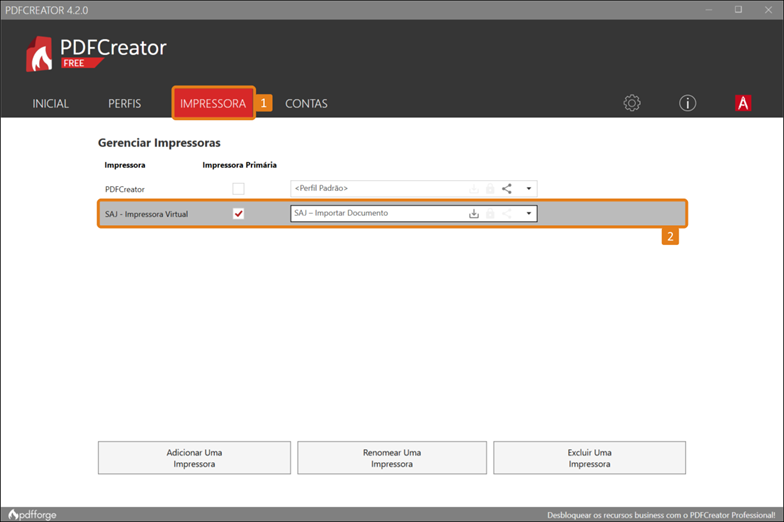The height and width of the screenshot is (522, 784).
Task: Click the PDFCreator flame logo
Action: (40, 54)
